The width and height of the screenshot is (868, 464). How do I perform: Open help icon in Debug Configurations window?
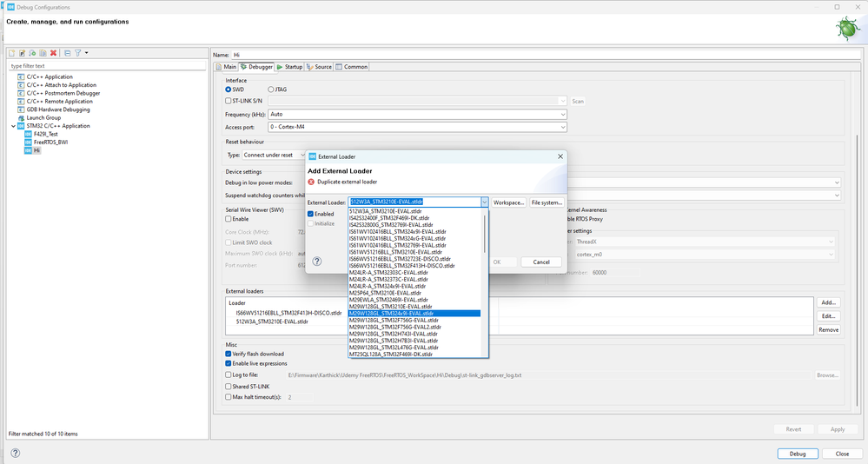click(x=16, y=453)
